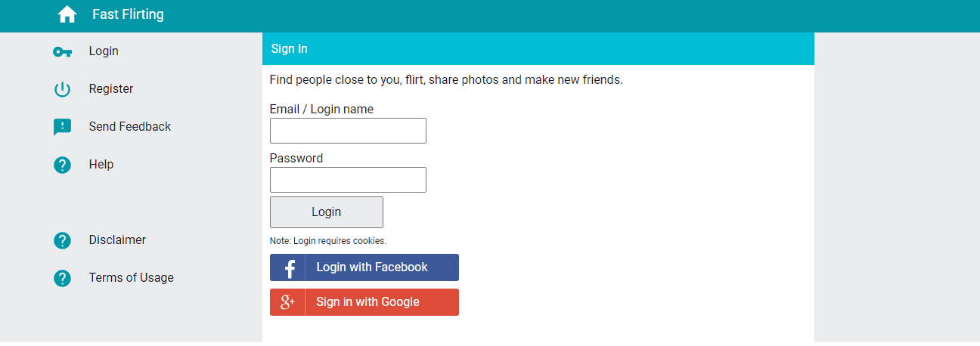Choose Sign in with Google button
980x346 pixels.
[x=364, y=302]
